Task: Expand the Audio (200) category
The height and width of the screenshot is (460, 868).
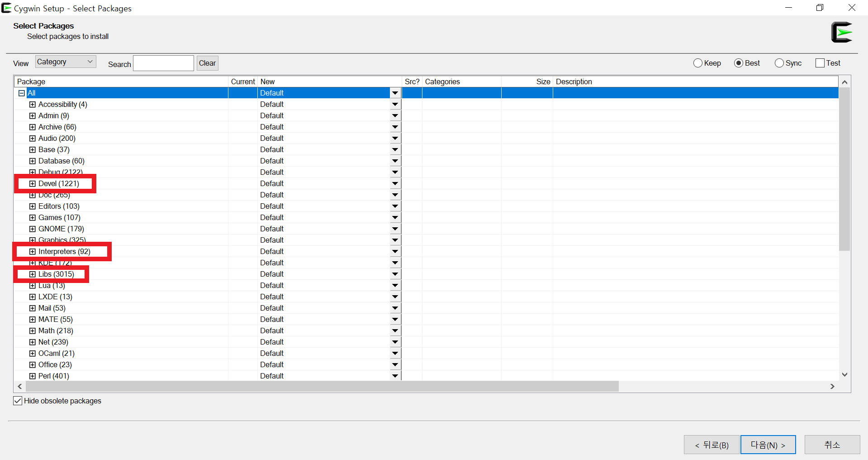Action: 33,139
